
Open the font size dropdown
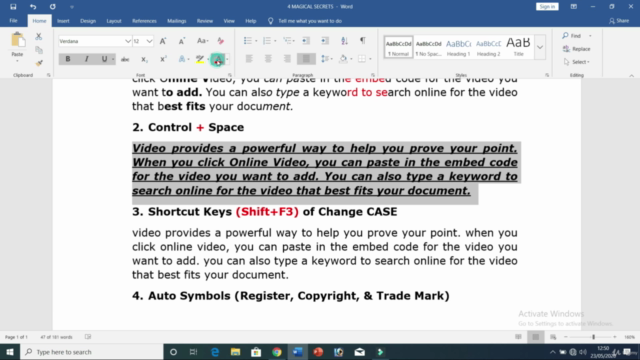[149, 41]
